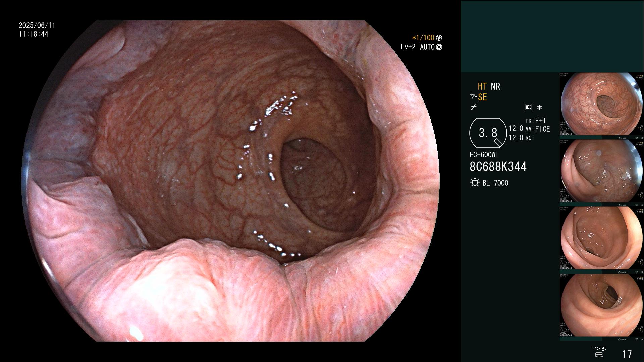The height and width of the screenshot is (362, 644).
Task: Click the lower 12.0 value beside RC
Action: 516,138
